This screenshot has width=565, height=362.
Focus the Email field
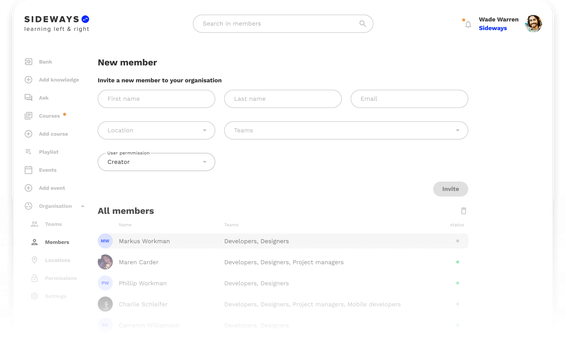(x=409, y=99)
